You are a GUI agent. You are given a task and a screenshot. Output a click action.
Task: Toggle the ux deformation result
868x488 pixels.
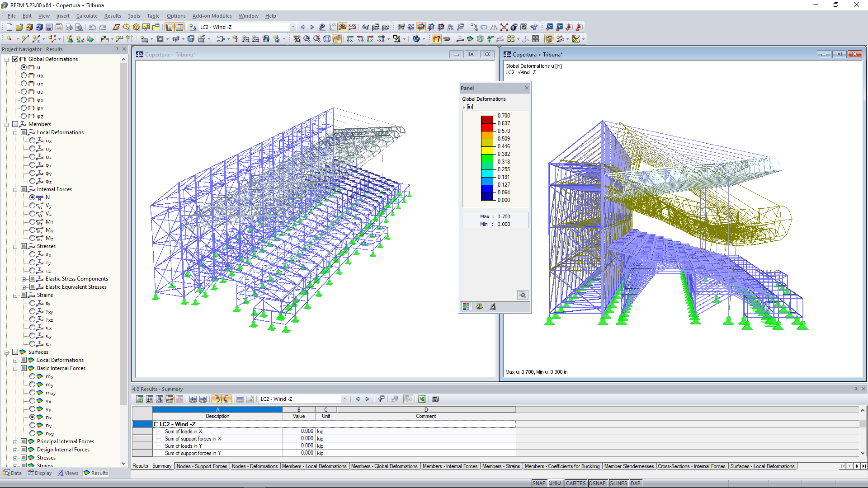[24, 75]
